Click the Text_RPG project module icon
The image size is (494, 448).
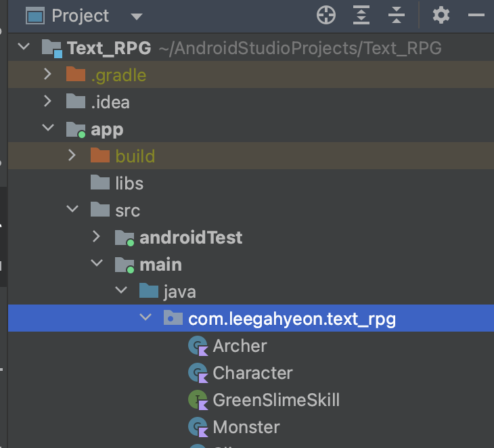(x=52, y=49)
